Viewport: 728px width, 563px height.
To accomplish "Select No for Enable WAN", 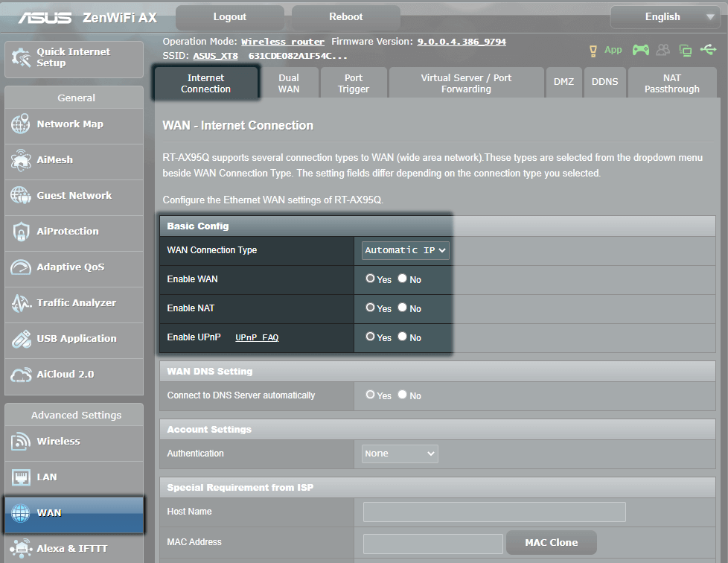I will click(x=402, y=279).
